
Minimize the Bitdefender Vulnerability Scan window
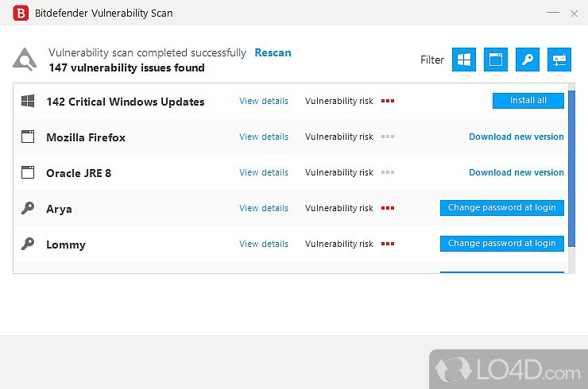click(553, 13)
